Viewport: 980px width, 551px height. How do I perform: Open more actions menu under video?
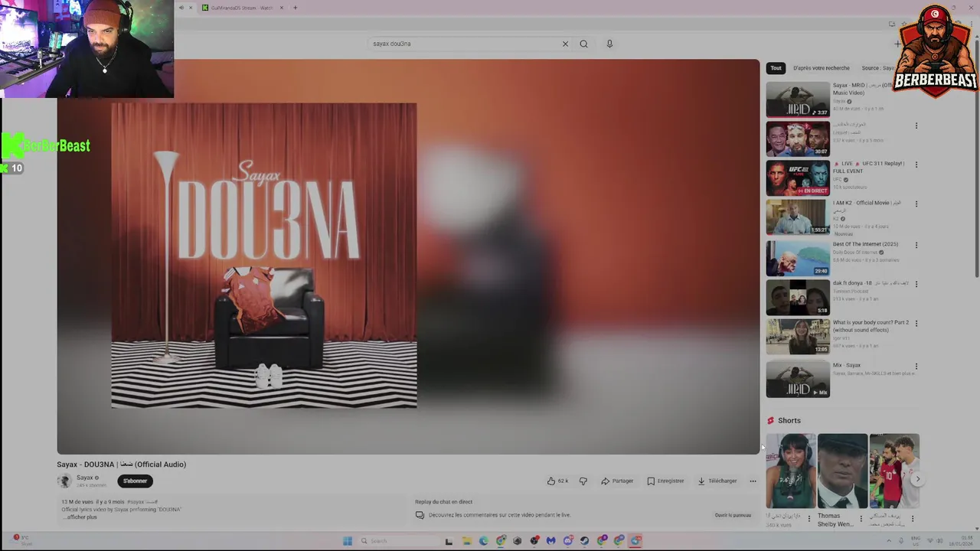(753, 481)
